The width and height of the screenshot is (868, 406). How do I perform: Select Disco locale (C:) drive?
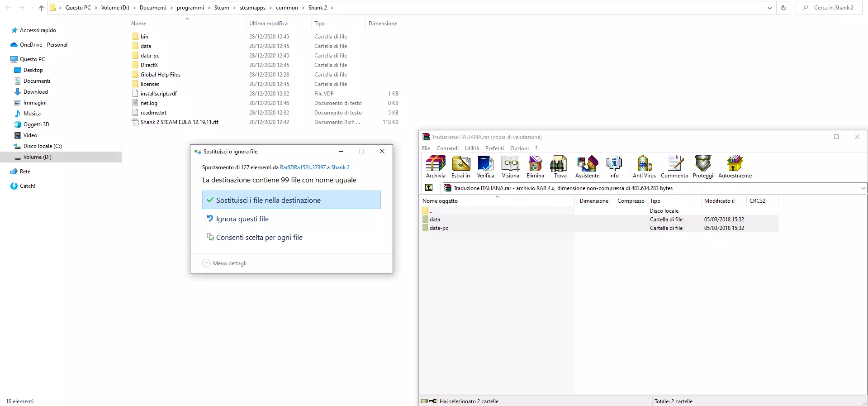(x=43, y=146)
